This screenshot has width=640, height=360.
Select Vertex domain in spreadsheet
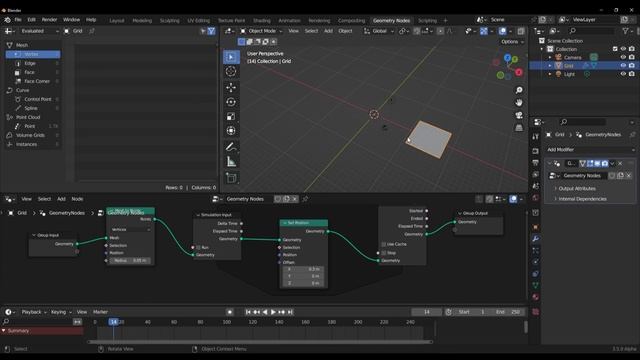33,54
